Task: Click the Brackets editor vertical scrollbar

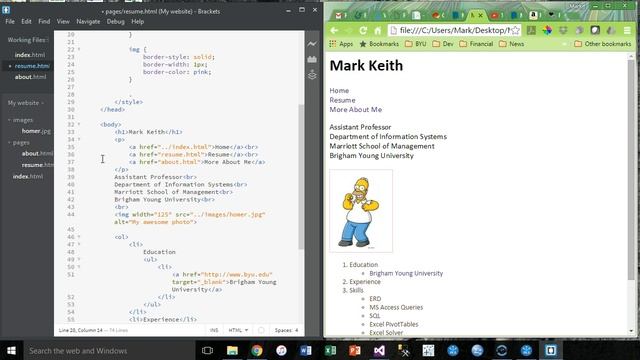Action: (301, 176)
